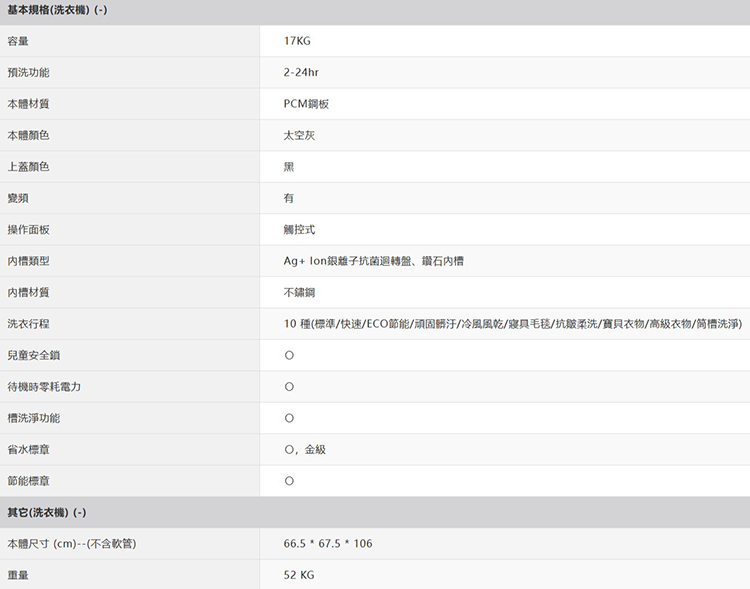750x589 pixels.
Task: Collapse the 其它(洗衣機) section header
Action: click(x=47, y=513)
